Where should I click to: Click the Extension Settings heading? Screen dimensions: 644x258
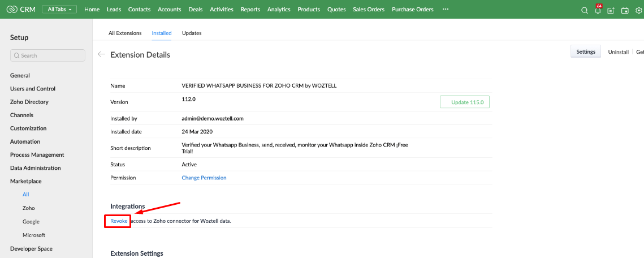click(137, 253)
